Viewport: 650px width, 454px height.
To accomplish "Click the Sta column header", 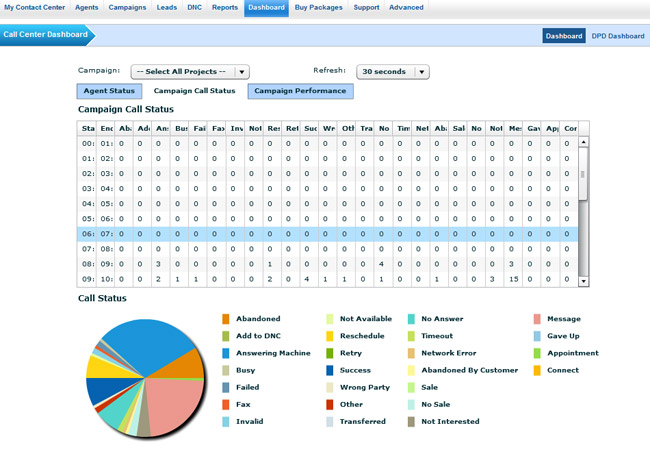I will (x=87, y=129).
